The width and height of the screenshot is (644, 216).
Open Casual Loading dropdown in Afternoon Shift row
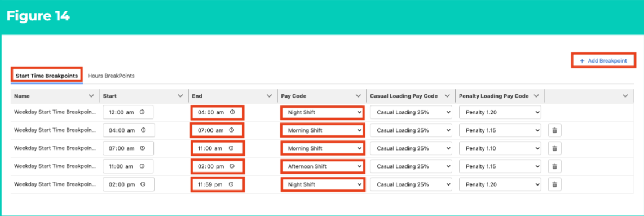coord(411,166)
